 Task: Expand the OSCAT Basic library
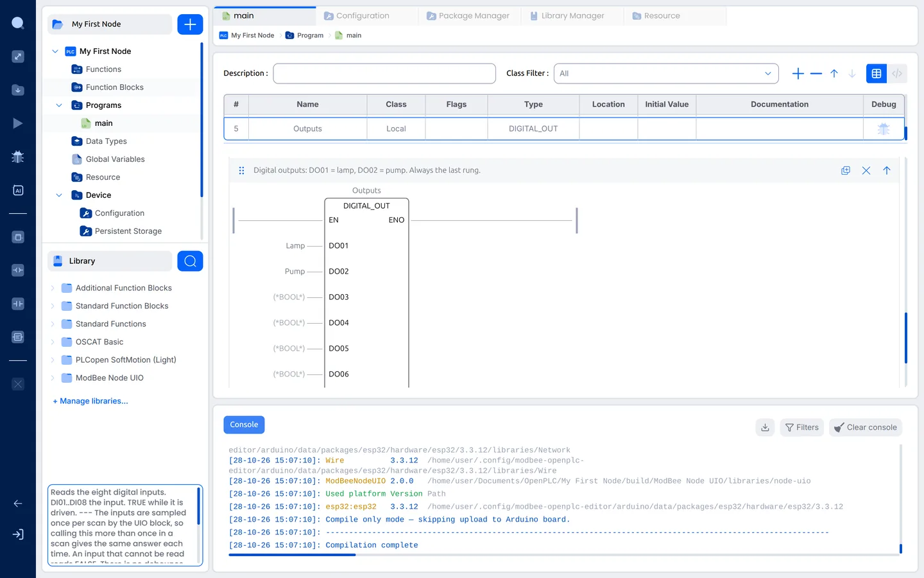(53, 342)
